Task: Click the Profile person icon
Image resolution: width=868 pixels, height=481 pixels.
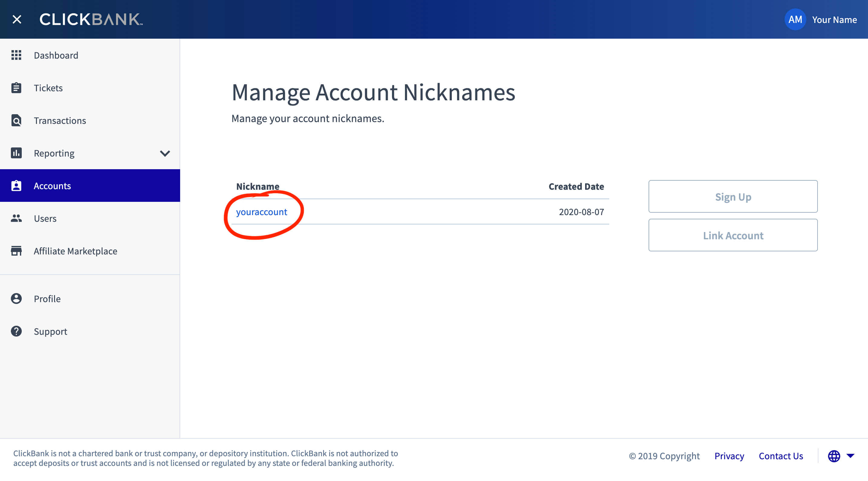Action: tap(16, 299)
